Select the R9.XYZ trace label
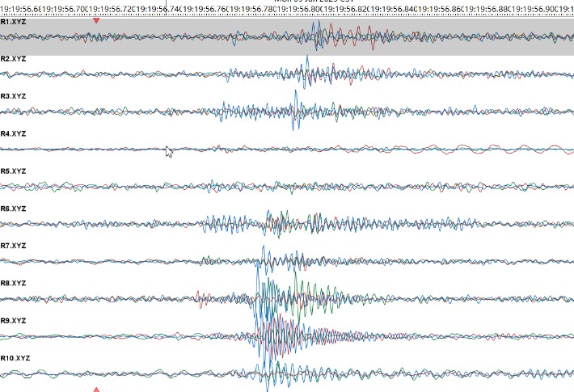Viewport: 574px width, 392px height. point(14,320)
